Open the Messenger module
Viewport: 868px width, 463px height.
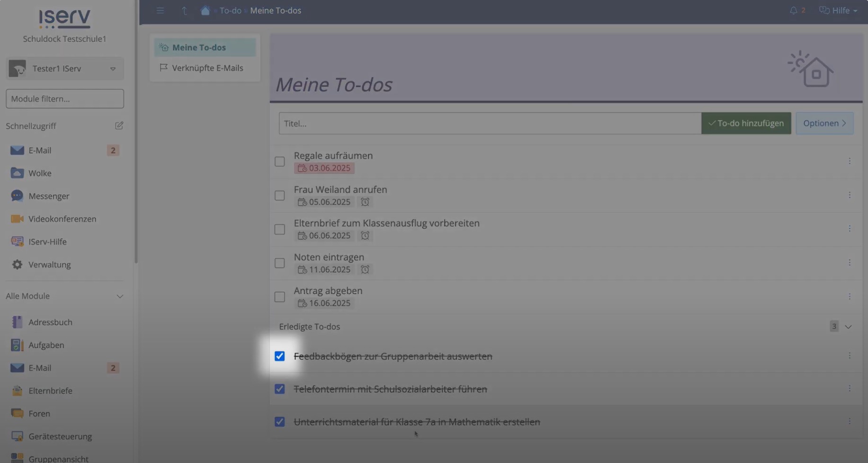pos(48,196)
